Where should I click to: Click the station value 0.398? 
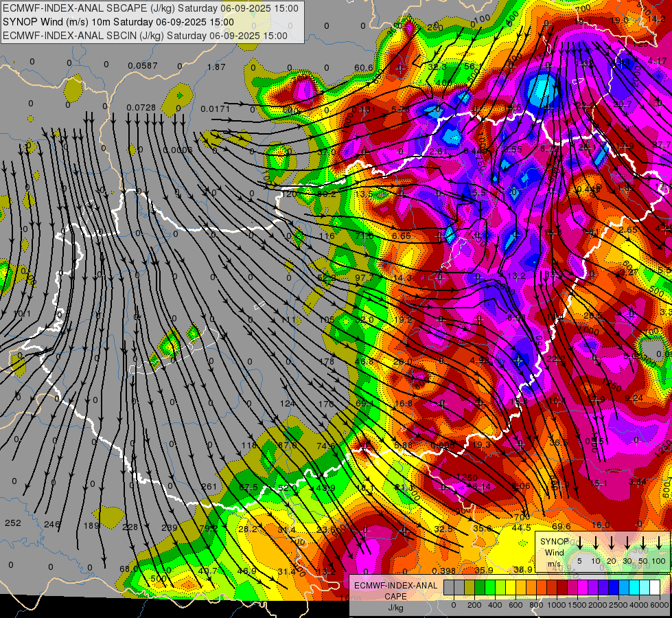[443, 571]
